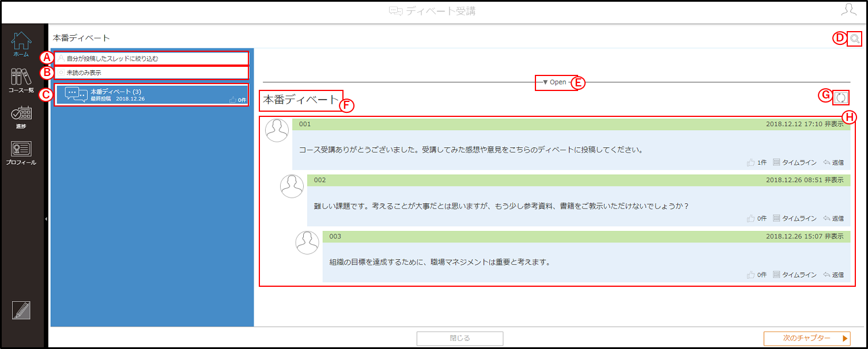Click user avatar of post 003
The image size is (868, 349).
307,242
